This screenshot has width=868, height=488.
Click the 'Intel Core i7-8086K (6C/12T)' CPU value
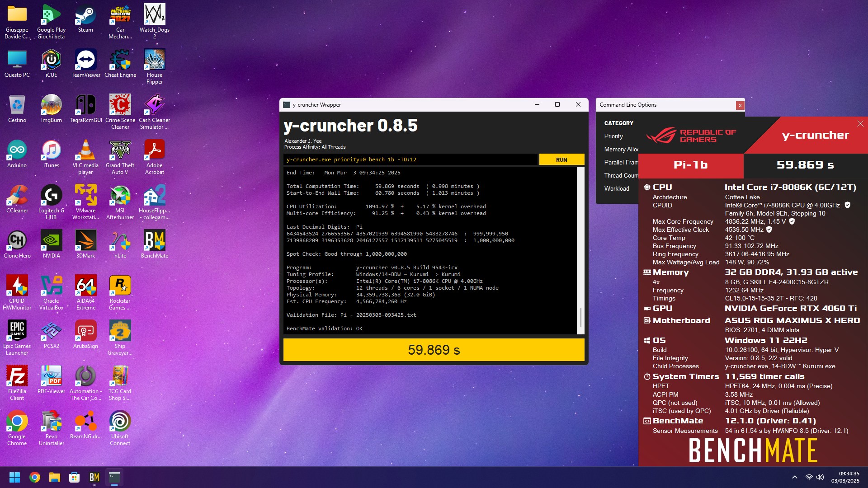790,187
